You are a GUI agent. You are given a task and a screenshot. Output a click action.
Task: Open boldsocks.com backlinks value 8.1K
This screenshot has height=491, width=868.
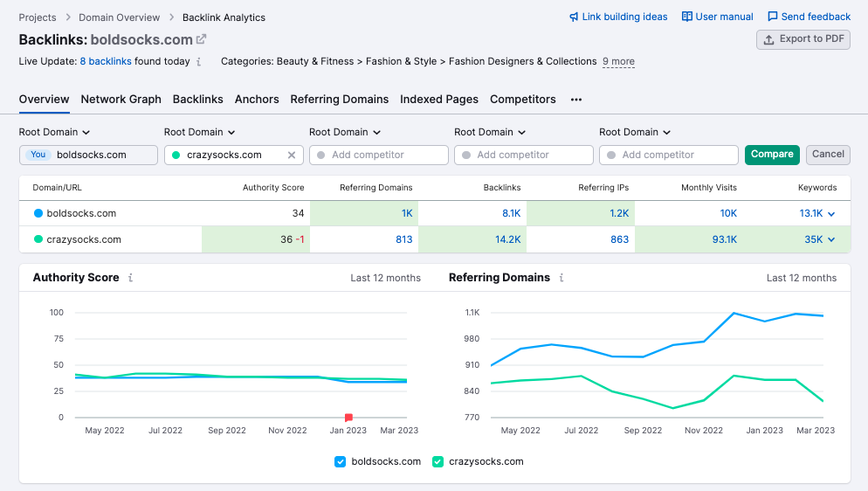512,213
